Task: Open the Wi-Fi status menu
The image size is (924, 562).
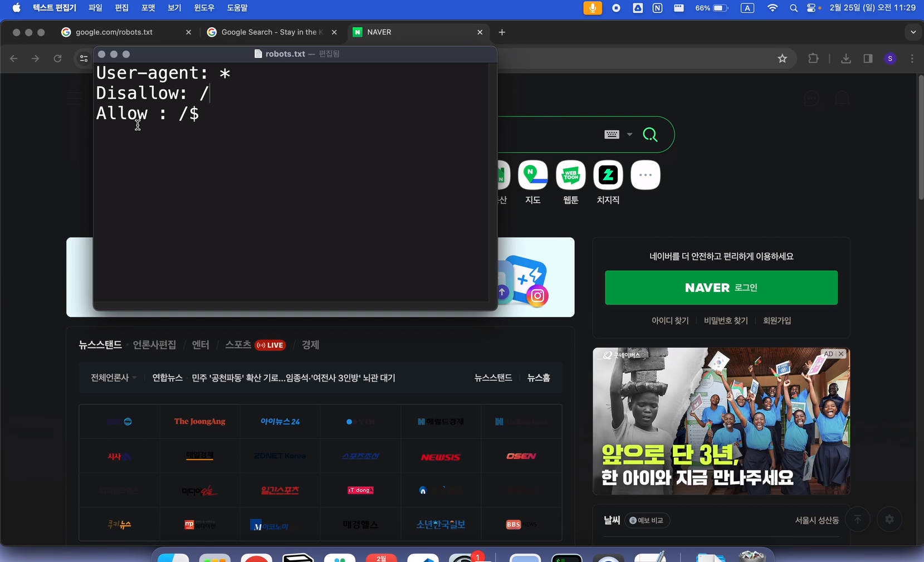Action: point(772,8)
